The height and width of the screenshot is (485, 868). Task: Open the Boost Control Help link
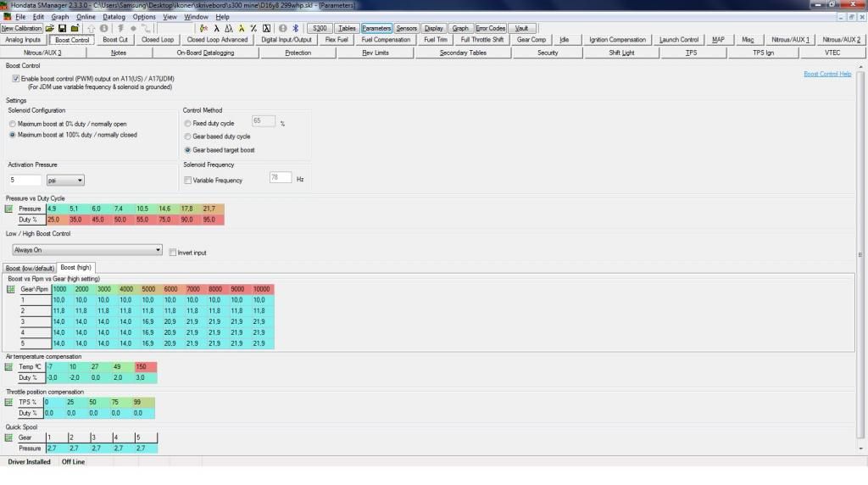click(x=826, y=75)
